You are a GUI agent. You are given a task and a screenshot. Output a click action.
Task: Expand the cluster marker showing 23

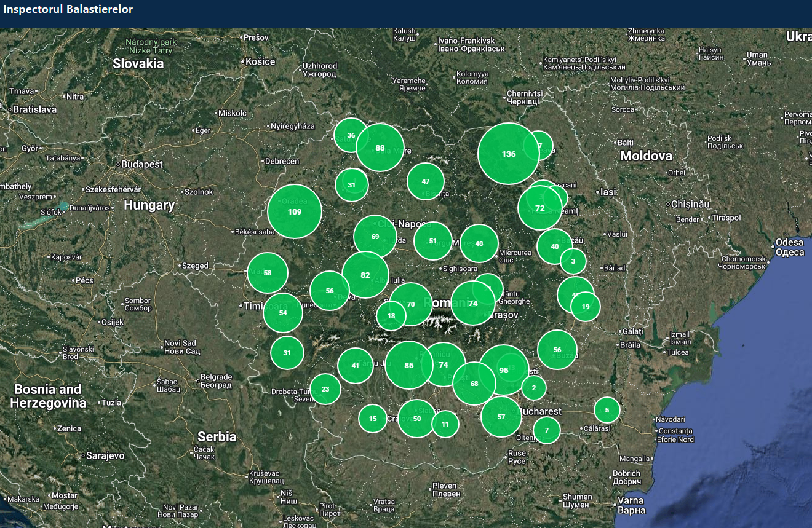[325, 389]
